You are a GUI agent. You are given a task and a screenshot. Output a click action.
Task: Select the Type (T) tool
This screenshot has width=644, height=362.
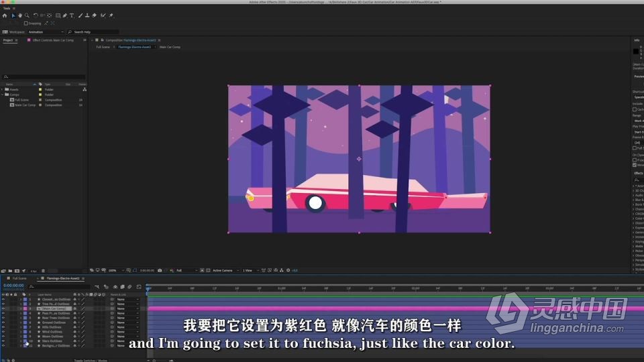tap(72, 15)
